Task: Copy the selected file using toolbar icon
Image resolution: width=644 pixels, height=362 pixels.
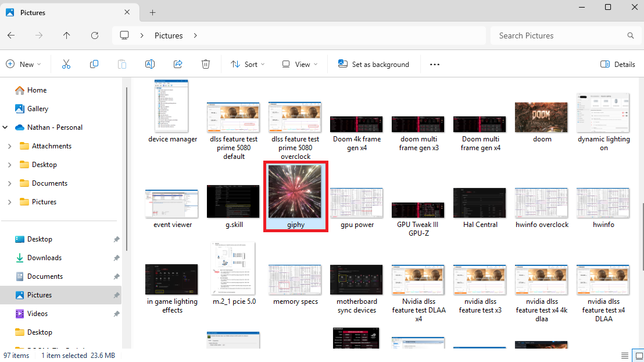Action: coord(94,64)
